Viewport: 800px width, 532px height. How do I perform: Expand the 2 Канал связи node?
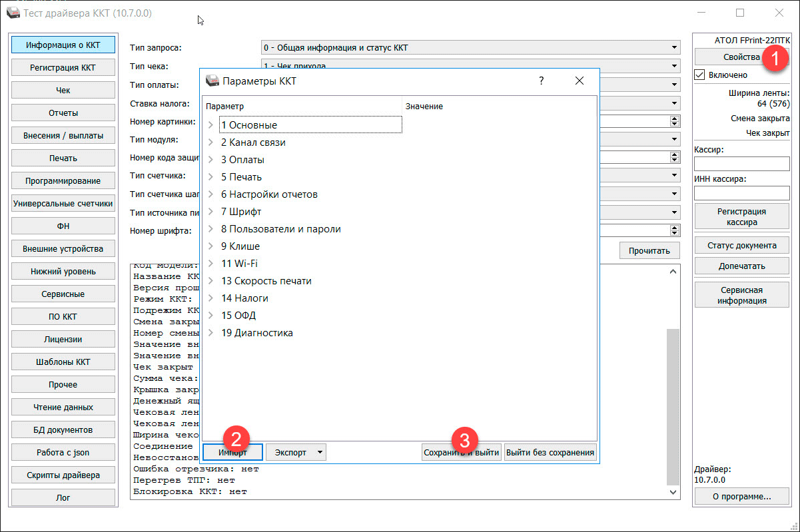(x=211, y=142)
